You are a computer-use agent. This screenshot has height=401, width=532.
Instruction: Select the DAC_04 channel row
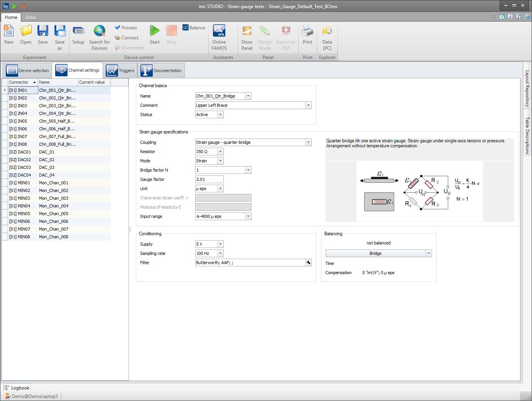point(56,175)
